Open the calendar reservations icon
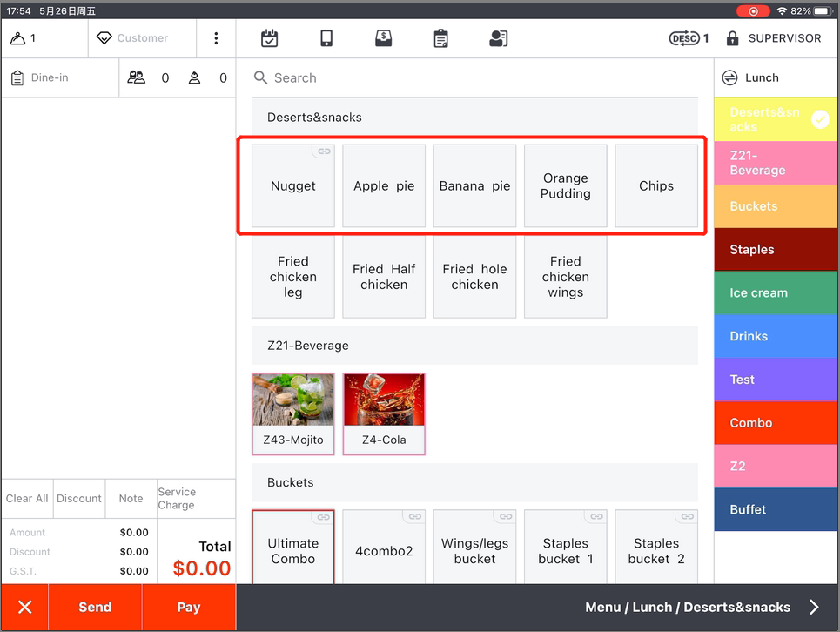Screen dimensions: 840x632 coord(270,38)
